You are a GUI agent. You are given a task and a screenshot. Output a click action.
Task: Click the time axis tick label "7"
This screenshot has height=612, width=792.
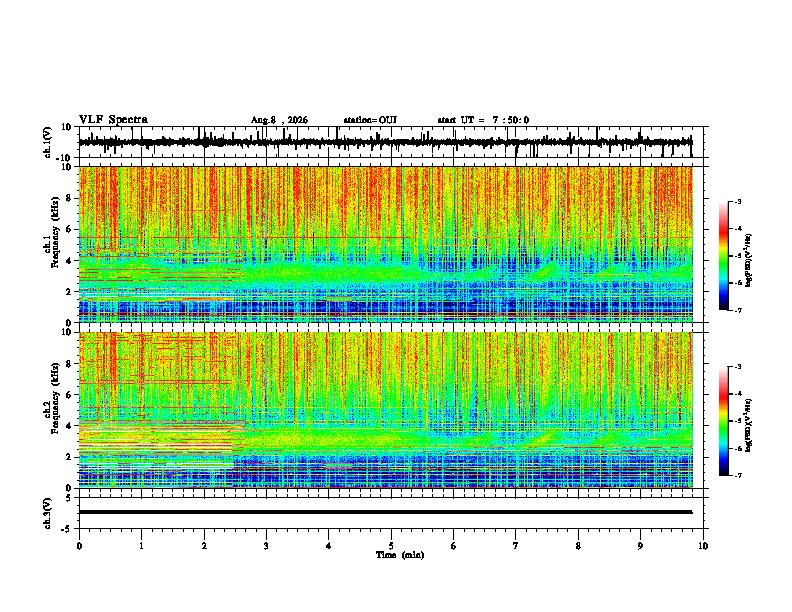[x=516, y=546]
